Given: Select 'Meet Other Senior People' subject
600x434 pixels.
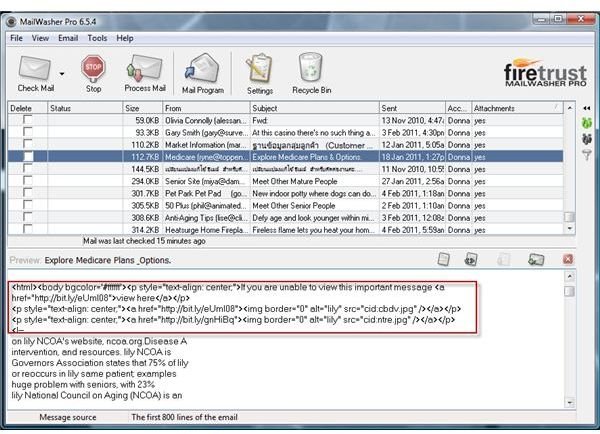Looking at the screenshot, I should click(x=293, y=206).
